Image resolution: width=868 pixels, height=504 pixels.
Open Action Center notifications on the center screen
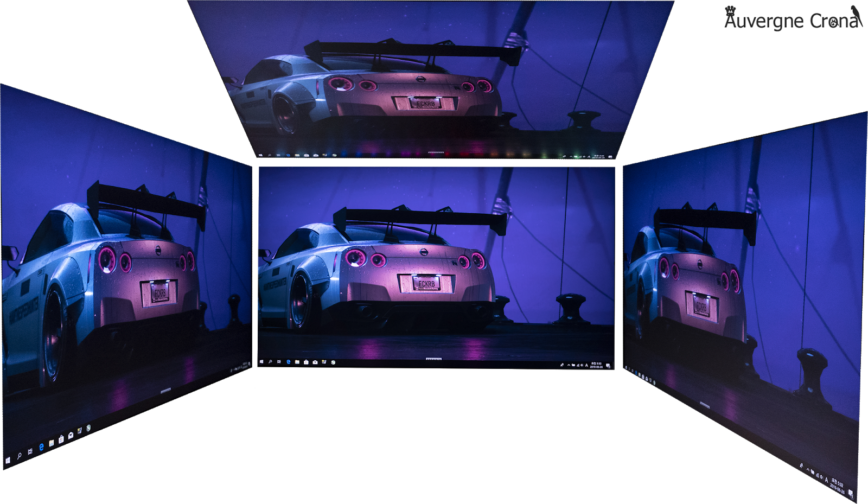pyautogui.click(x=608, y=366)
